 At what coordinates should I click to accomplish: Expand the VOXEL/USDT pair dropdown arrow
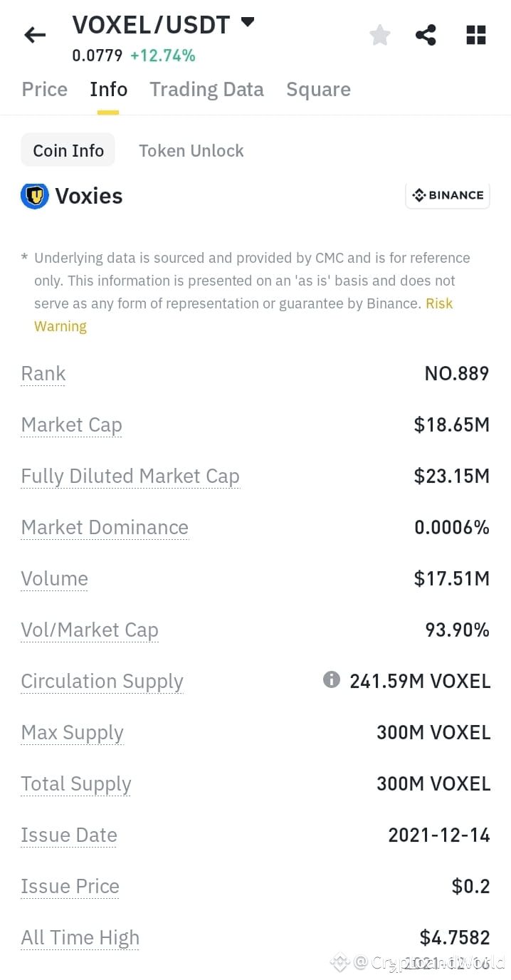click(x=248, y=22)
